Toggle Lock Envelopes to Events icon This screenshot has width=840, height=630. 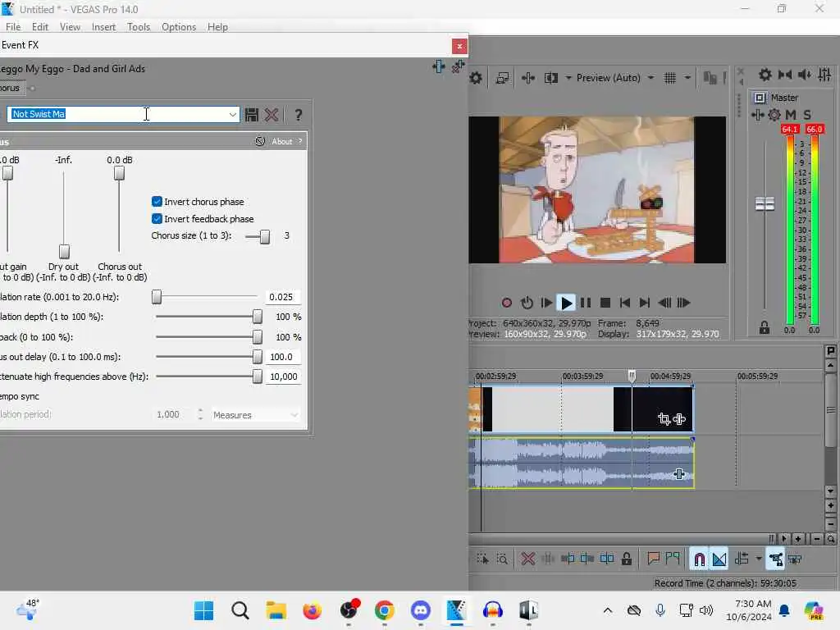pyautogui.click(x=776, y=559)
